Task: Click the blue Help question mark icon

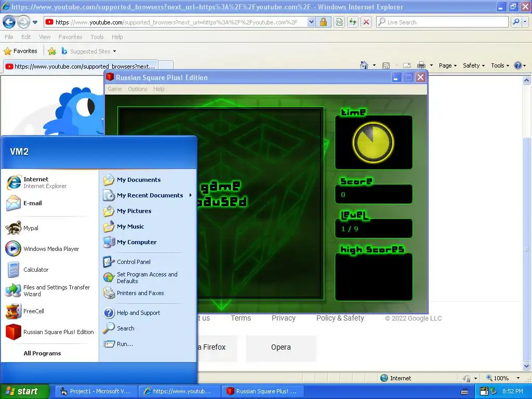Action: (x=518, y=65)
